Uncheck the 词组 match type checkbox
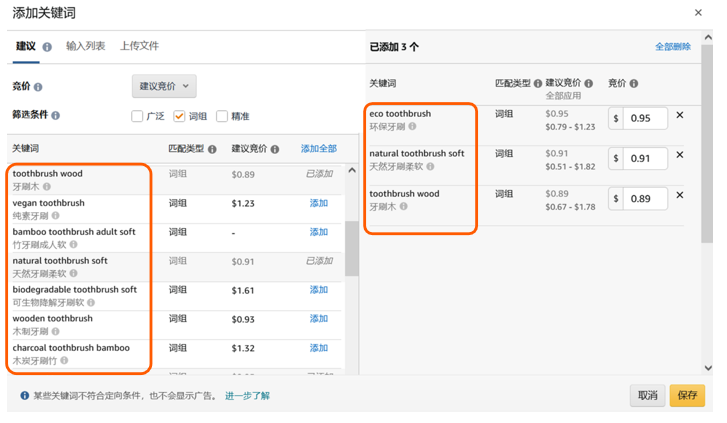Screen dimensions: 727x423 pyautogui.click(x=180, y=116)
